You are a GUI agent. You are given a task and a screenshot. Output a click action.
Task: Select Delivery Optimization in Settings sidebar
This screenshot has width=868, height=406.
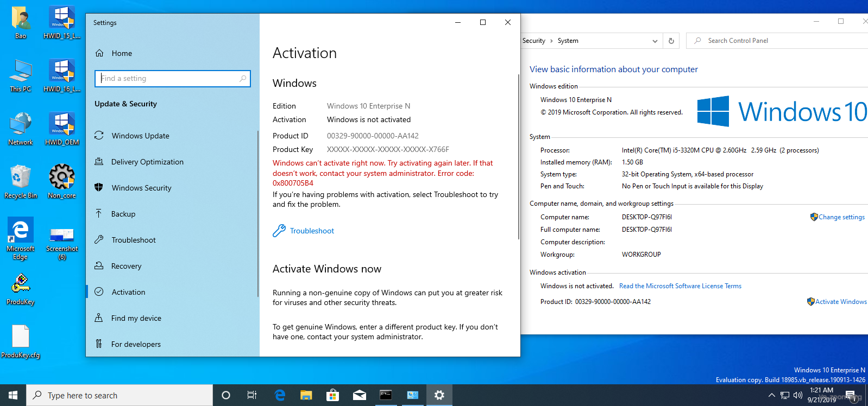(x=172, y=162)
